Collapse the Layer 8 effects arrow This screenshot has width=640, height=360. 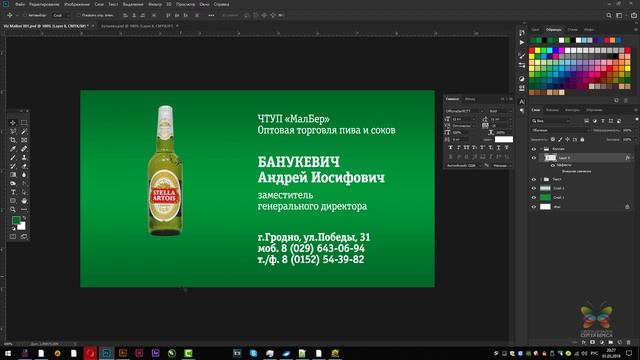(632, 158)
